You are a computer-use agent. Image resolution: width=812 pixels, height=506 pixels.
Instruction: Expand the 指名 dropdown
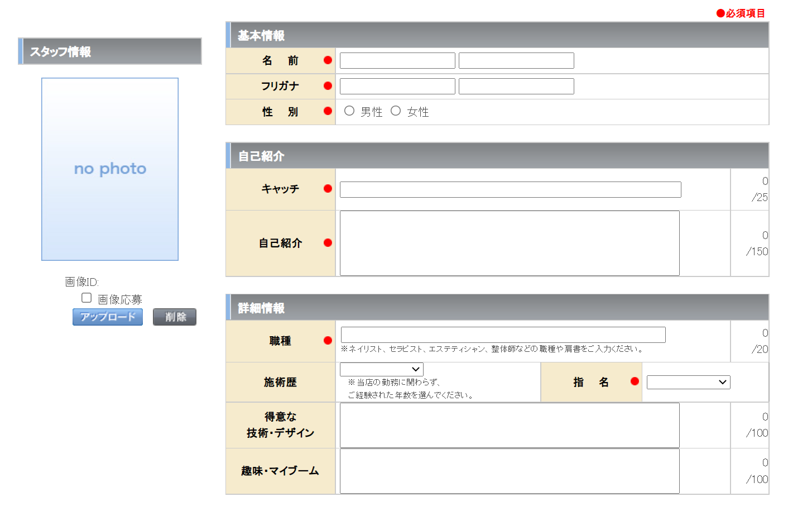(688, 382)
